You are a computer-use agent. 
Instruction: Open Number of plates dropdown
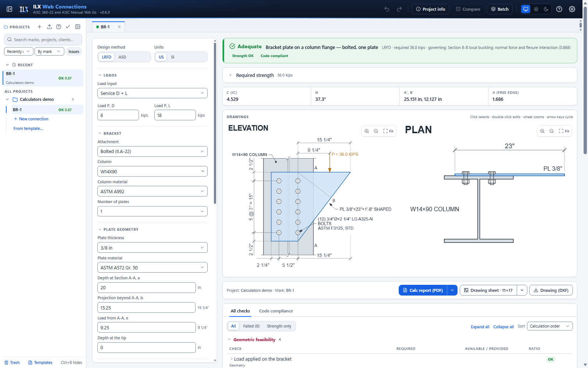153,211
